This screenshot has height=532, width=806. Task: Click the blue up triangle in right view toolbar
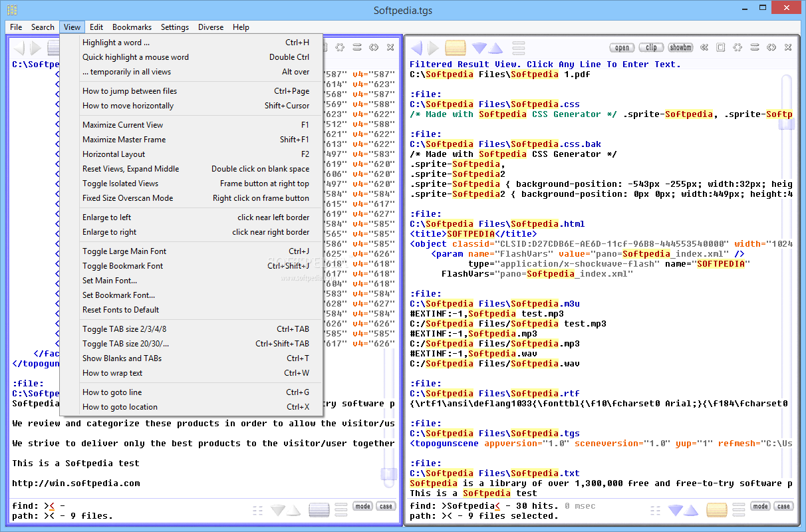[x=495, y=48]
